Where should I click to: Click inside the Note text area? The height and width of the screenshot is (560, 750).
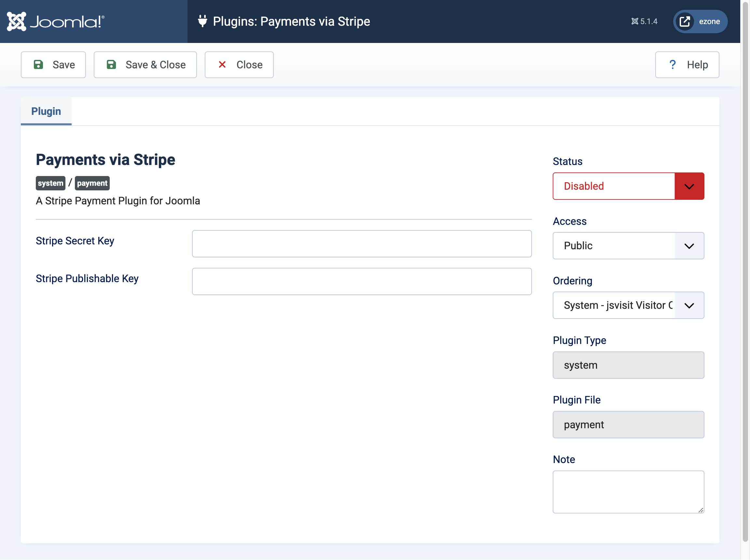pyautogui.click(x=628, y=492)
